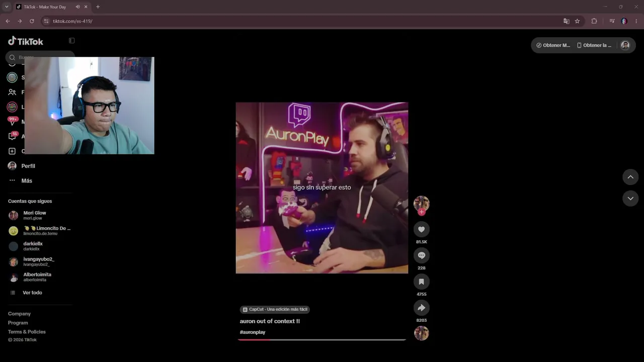This screenshot has height=362, width=644.
Task: Share the video with arrow icon
Action: click(422, 308)
